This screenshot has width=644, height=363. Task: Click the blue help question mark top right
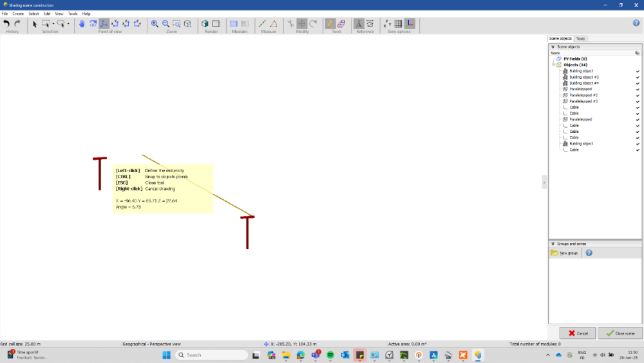tap(636, 23)
